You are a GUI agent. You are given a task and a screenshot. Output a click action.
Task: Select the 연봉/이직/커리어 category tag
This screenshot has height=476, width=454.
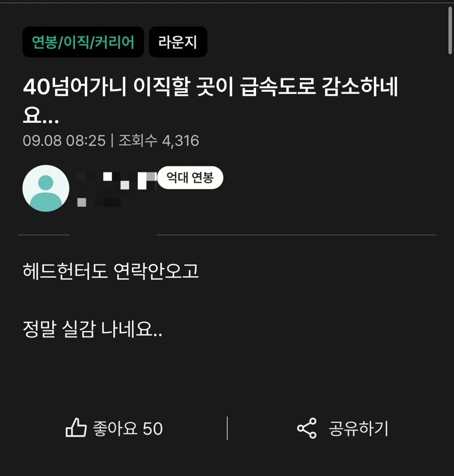pyautogui.click(x=83, y=42)
